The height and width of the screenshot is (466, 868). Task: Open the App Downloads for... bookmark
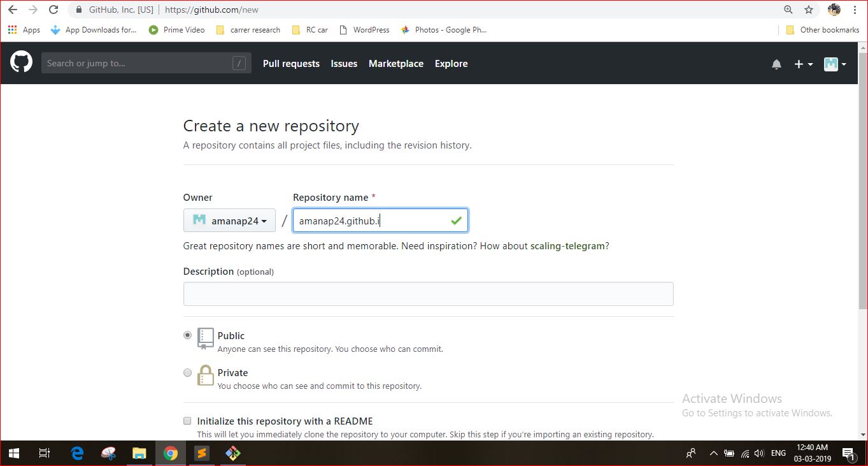[x=94, y=29]
